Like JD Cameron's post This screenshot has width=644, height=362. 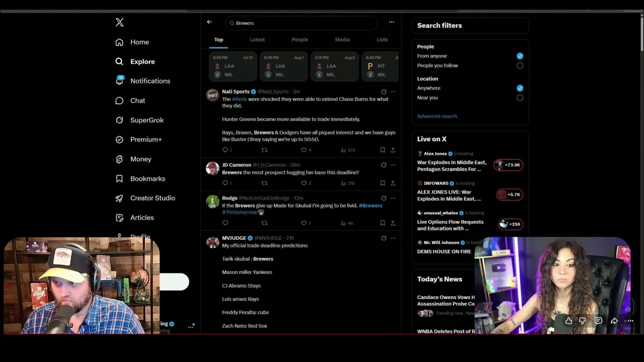tap(303, 183)
